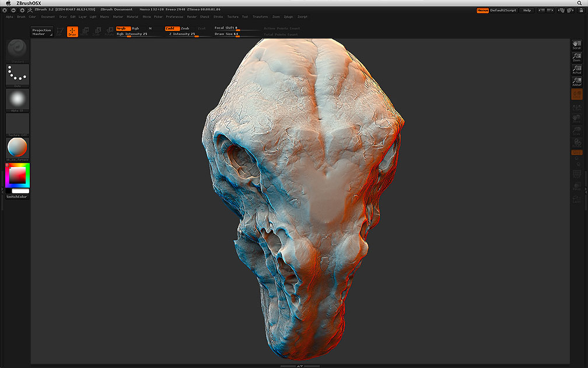This screenshot has height=368, width=588.
Task: Open the Texture Off selector
Action: [17, 125]
